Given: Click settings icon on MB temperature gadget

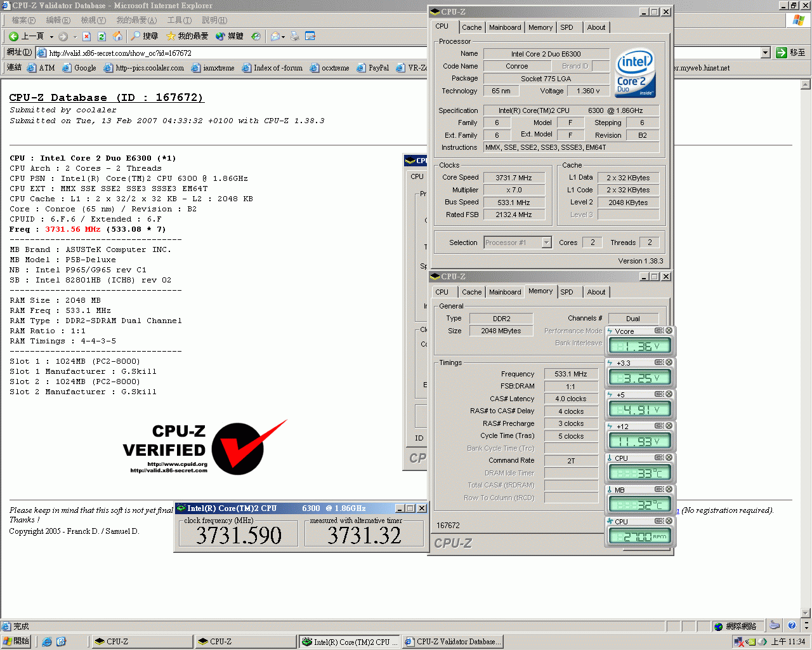Looking at the screenshot, I should click(659, 489).
